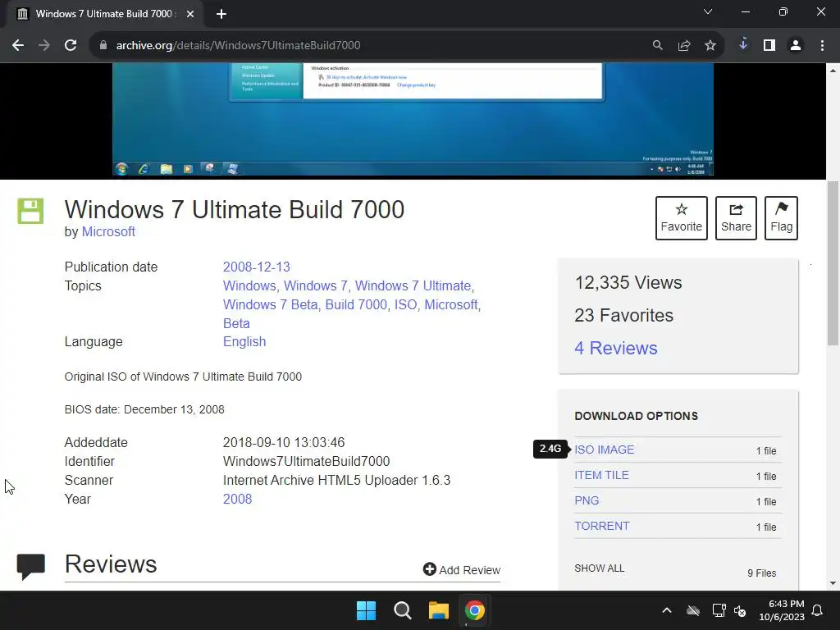Open the Windows 7 Ultimate topic link
This screenshot has width=840, height=630.
pyautogui.click(x=413, y=285)
